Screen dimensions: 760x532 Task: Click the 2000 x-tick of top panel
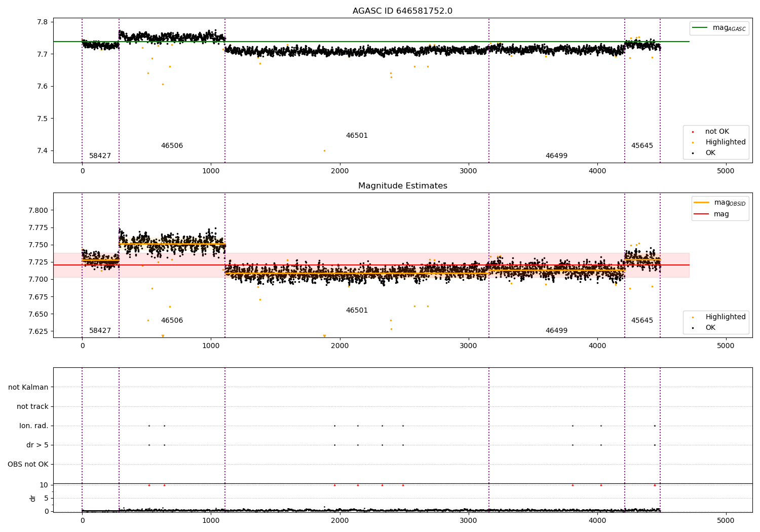tap(339, 171)
